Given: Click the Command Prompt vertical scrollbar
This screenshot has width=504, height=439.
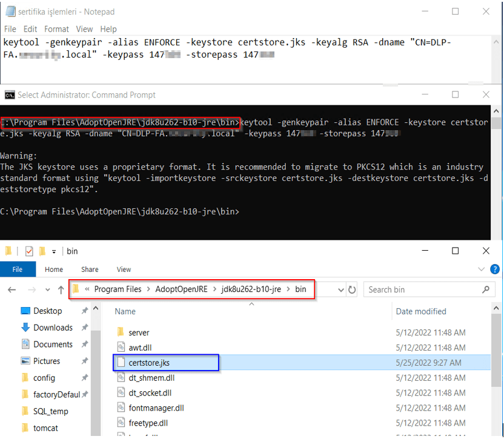Looking at the screenshot, I should click(x=497, y=176).
